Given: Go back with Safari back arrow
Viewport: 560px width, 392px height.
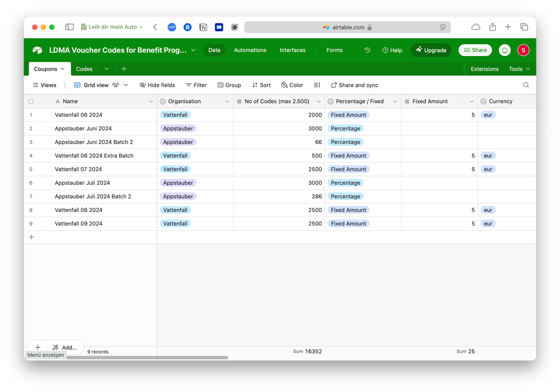Looking at the screenshot, I should pyautogui.click(x=155, y=27).
